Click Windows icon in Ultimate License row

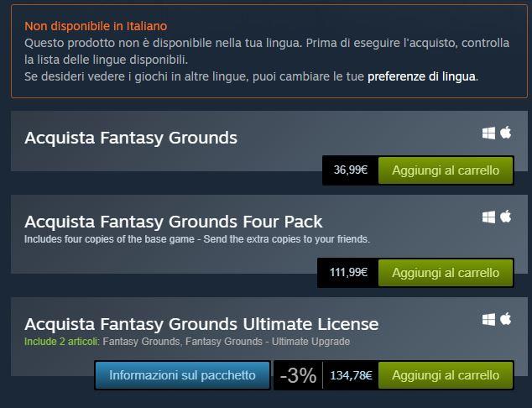(x=488, y=320)
